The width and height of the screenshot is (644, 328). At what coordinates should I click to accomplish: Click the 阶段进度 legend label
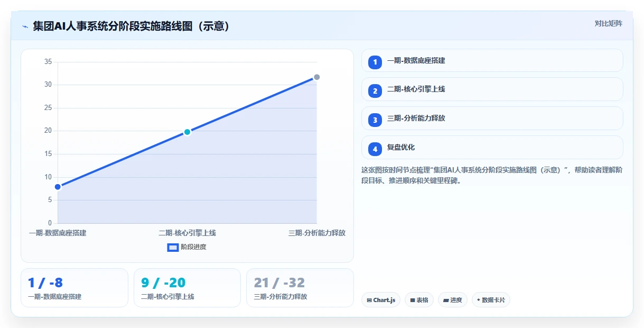(193, 247)
